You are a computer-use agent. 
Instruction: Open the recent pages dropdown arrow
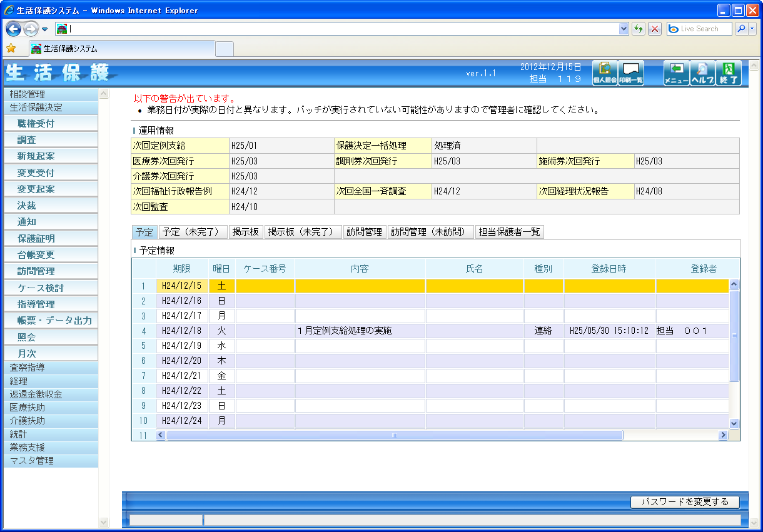click(45, 29)
